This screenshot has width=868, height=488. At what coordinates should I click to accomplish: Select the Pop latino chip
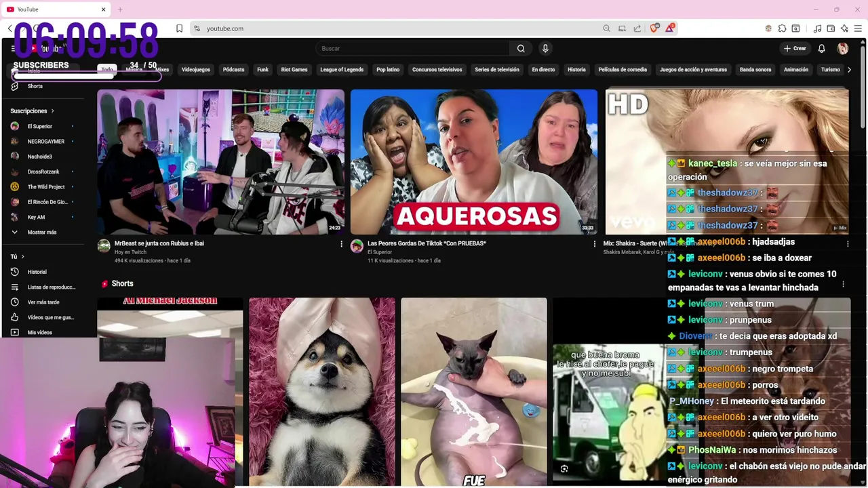(388, 69)
